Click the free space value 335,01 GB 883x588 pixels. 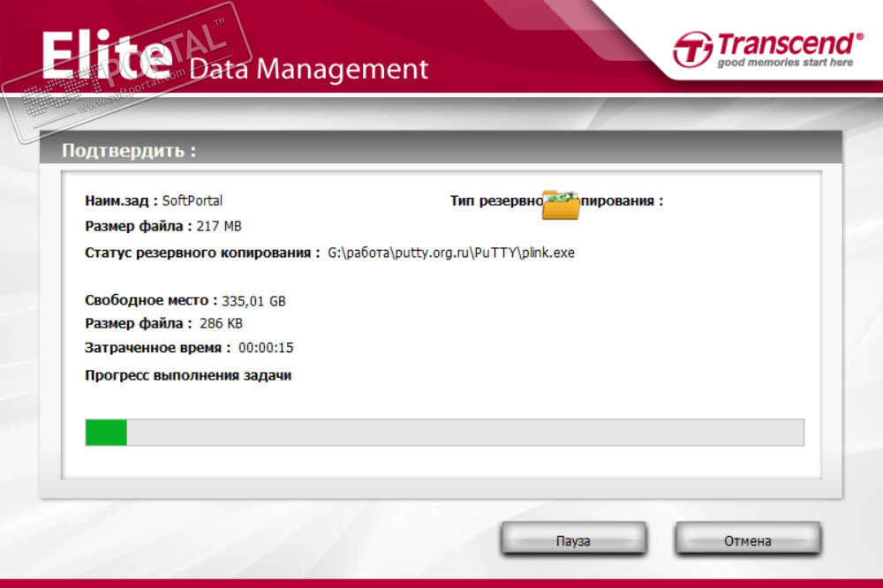(253, 301)
